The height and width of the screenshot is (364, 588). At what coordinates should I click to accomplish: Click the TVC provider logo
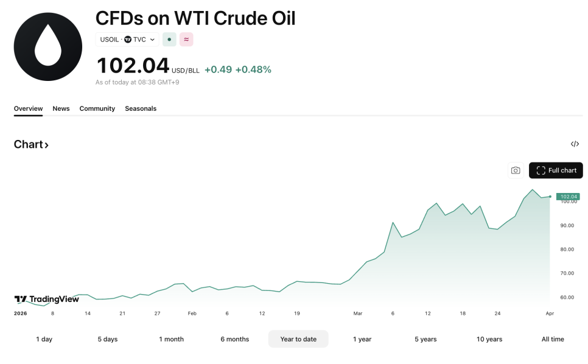(128, 40)
